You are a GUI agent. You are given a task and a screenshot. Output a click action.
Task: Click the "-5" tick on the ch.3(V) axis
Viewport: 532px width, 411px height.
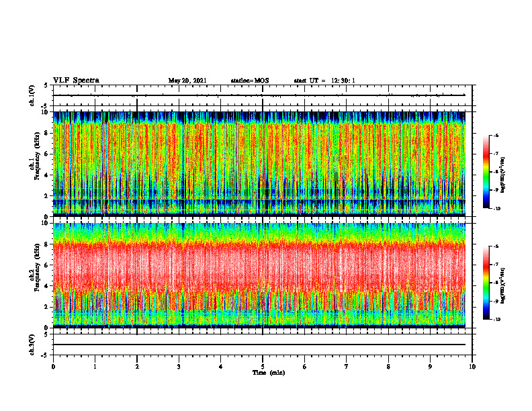coord(45,355)
